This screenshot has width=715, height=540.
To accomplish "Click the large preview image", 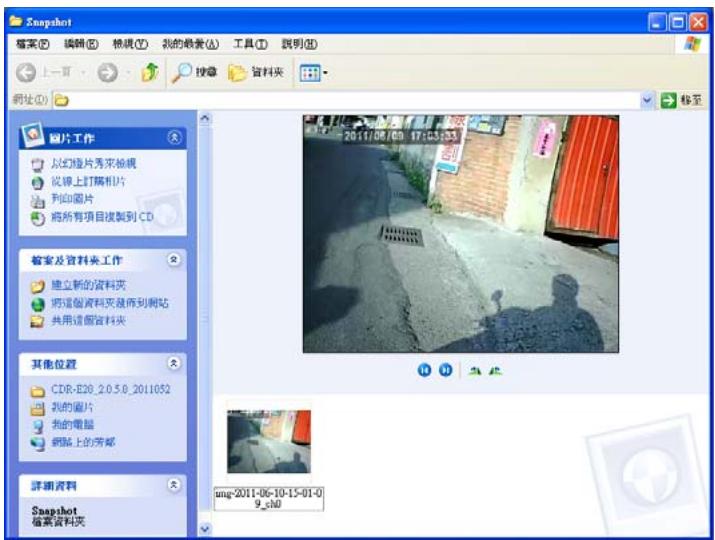I will click(x=461, y=234).
